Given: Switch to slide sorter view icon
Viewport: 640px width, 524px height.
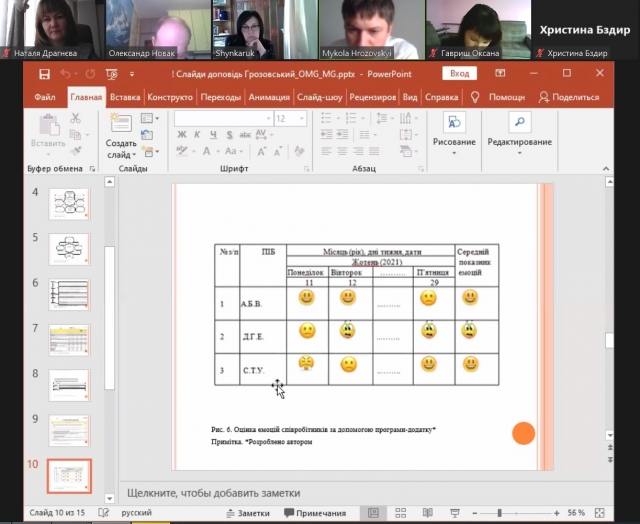Looking at the screenshot, I should click(398, 513).
